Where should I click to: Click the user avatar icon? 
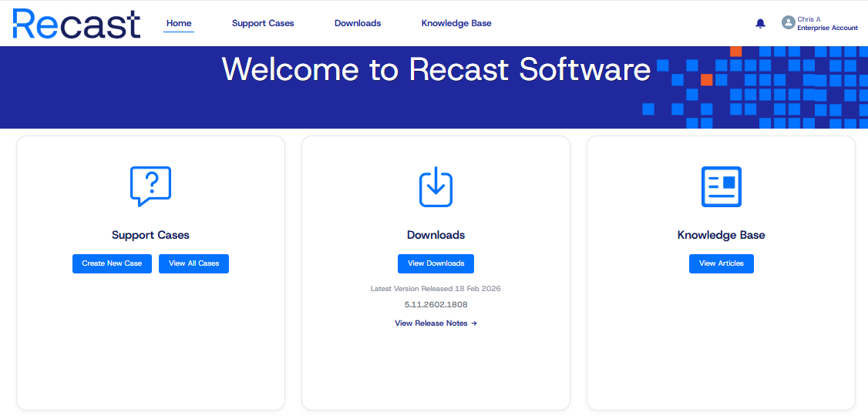(789, 22)
